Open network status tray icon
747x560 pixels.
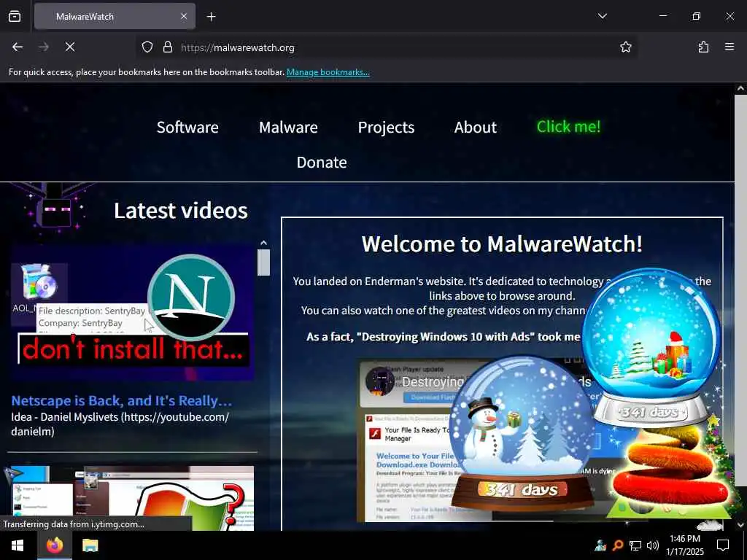point(635,545)
